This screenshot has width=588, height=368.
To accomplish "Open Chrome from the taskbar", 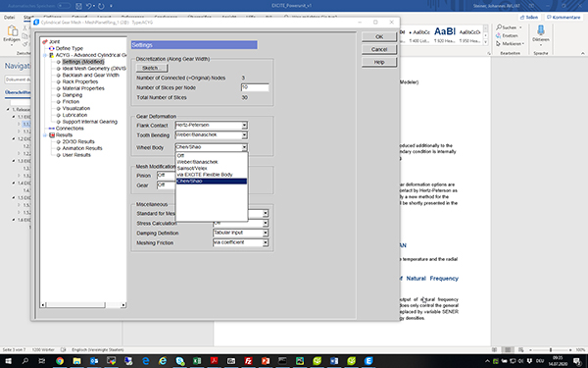I will pyautogui.click(x=60, y=361).
